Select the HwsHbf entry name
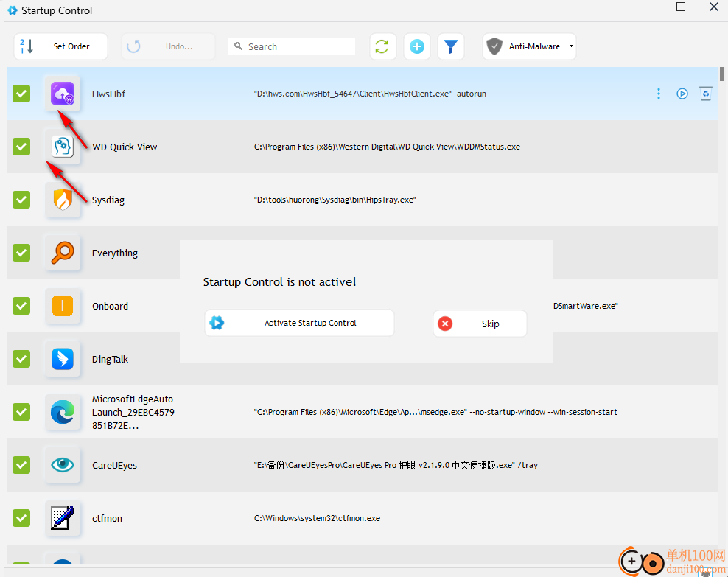This screenshot has height=577, width=728. [x=108, y=94]
